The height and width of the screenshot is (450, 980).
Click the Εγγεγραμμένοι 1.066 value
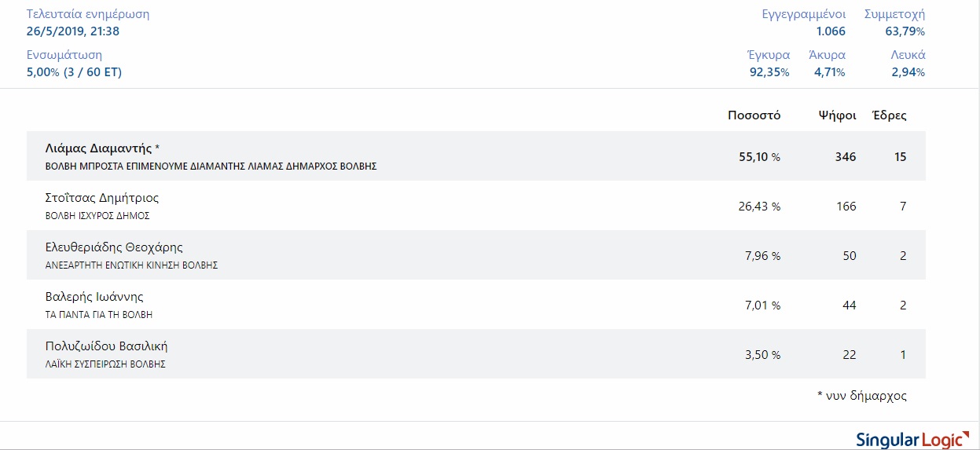click(x=831, y=31)
